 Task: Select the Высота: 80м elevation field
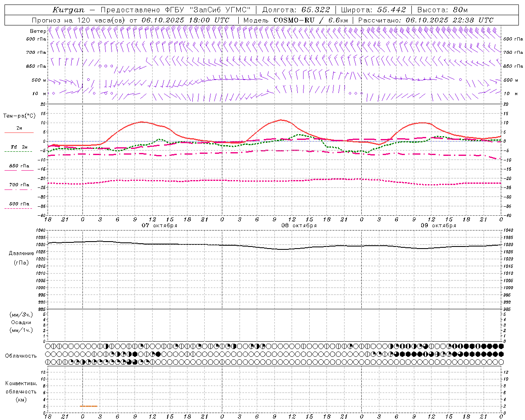(442, 10)
